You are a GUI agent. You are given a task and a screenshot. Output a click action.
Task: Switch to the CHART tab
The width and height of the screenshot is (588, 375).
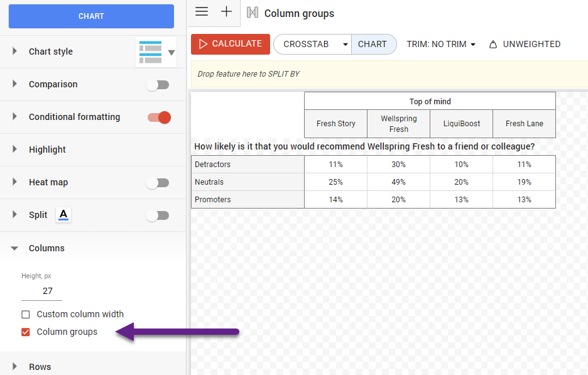pos(374,44)
